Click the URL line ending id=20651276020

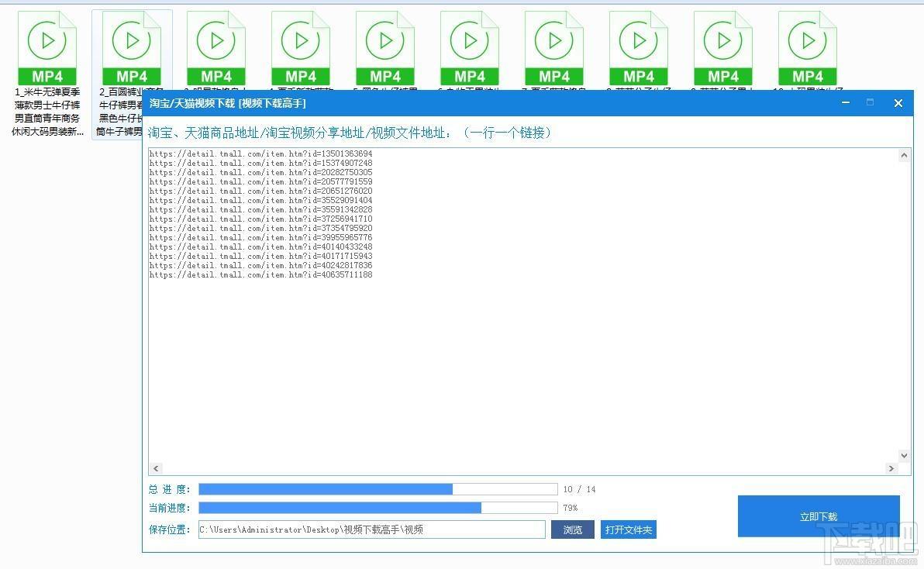(260, 191)
